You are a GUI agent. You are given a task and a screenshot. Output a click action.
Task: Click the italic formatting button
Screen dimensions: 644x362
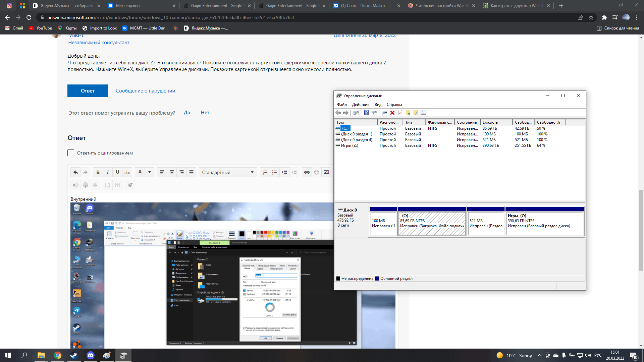coord(108,172)
